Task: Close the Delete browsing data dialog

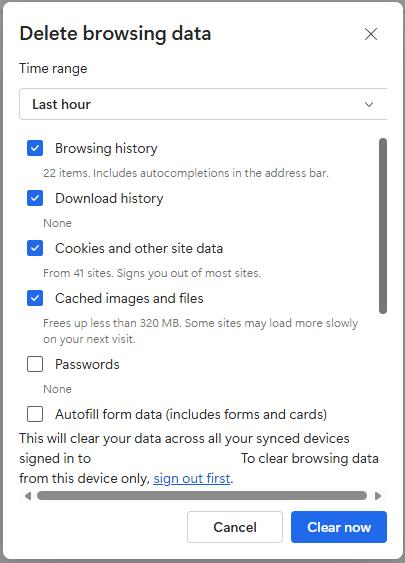Action: pyautogui.click(x=371, y=34)
